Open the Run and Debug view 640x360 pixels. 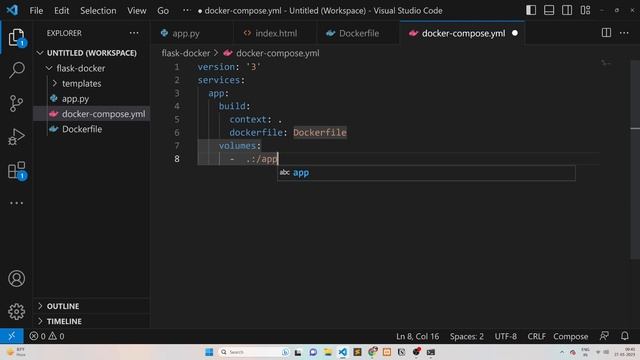(x=16, y=137)
